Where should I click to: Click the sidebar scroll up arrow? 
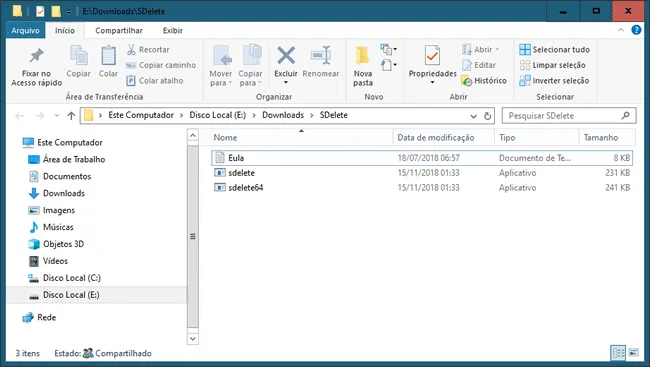coord(193,135)
